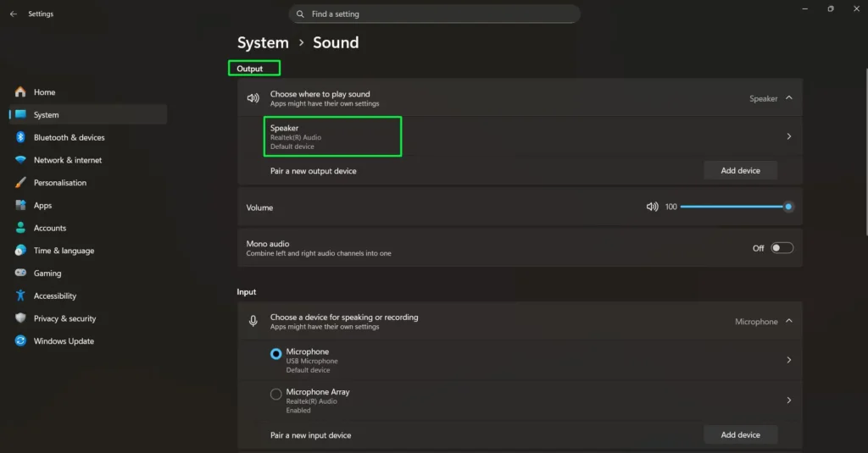This screenshot has width=868, height=453.
Task: Click the Off label beside Mono audio
Action: [758, 248]
